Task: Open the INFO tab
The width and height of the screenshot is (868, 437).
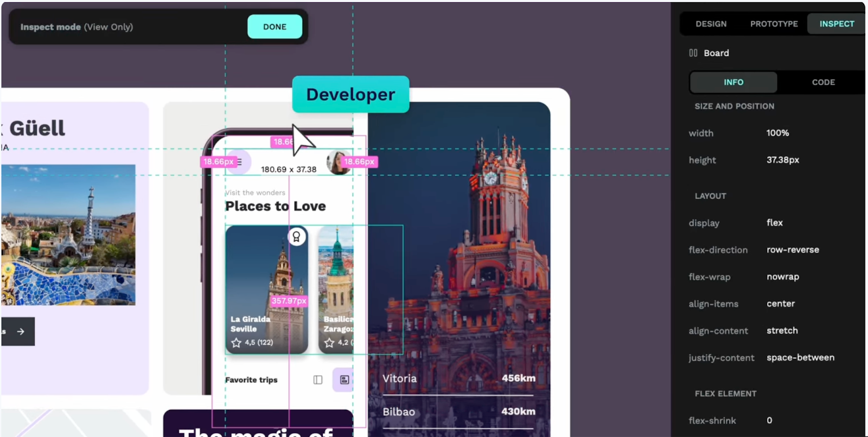Action: pyautogui.click(x=733, y=82)
